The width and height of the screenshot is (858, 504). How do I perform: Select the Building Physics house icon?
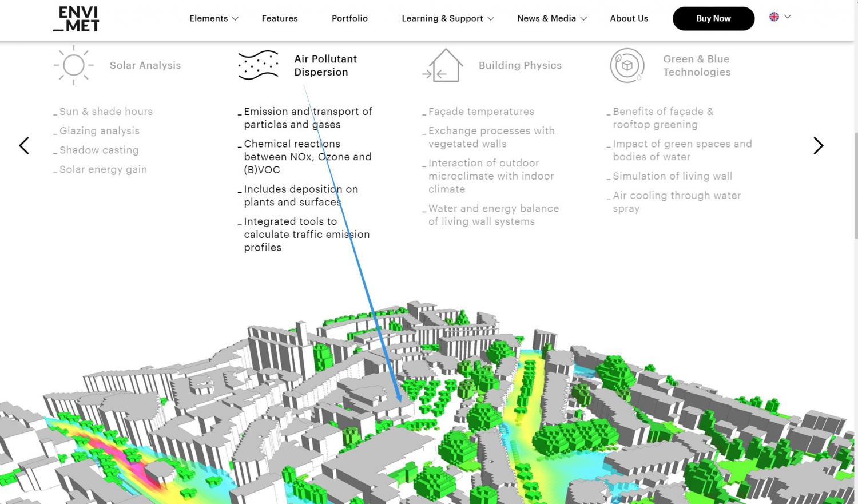[443, 65]
